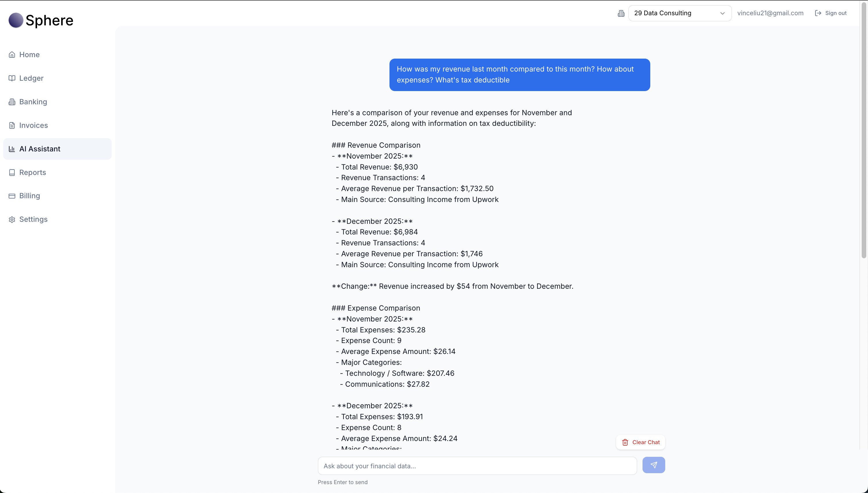This screenshot has height=493, width=868.
Task: Click the company selector chevron arrow
Action: point(722,13)
